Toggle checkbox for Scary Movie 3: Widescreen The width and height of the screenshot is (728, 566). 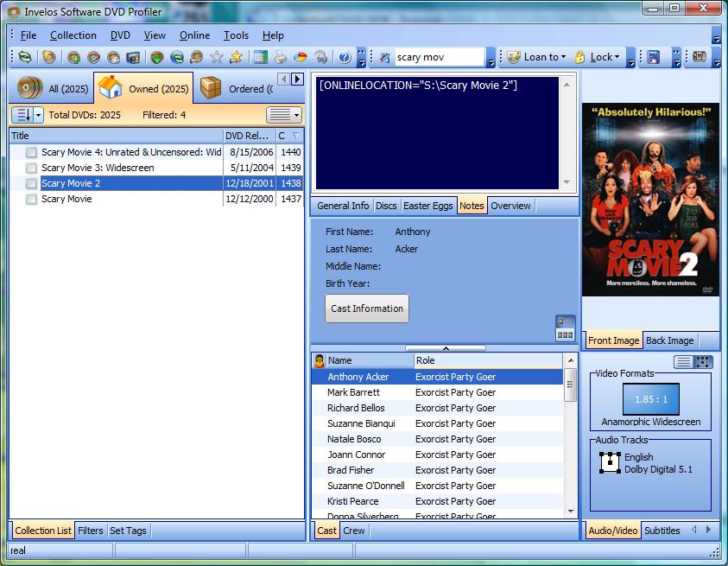(32, 168)
